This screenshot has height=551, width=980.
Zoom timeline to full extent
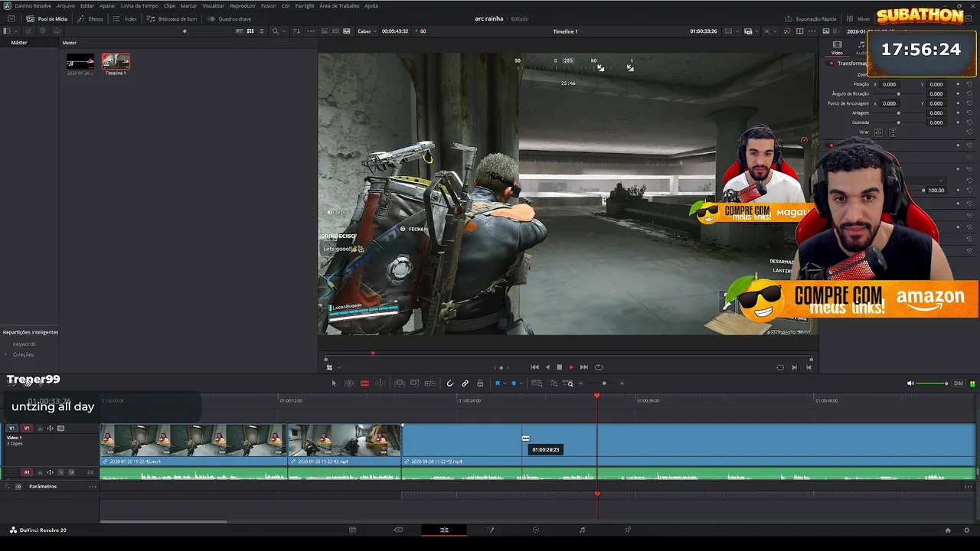[x=537, y=383]
